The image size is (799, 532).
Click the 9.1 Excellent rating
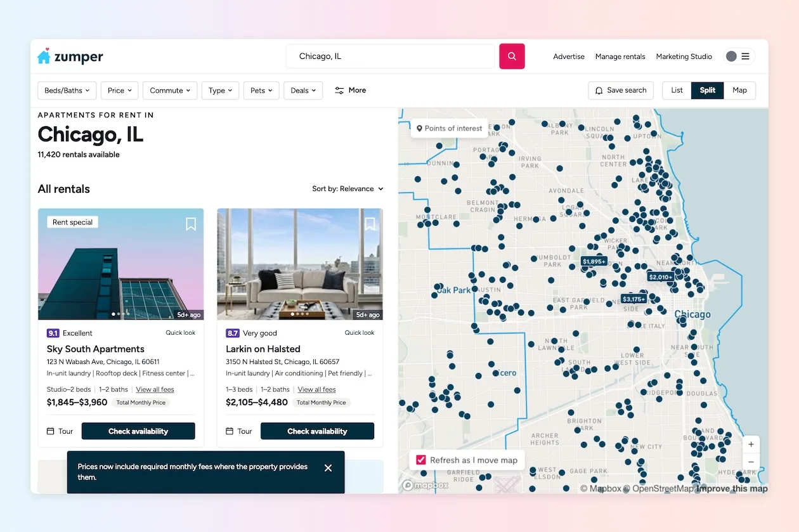pos(70,333)
